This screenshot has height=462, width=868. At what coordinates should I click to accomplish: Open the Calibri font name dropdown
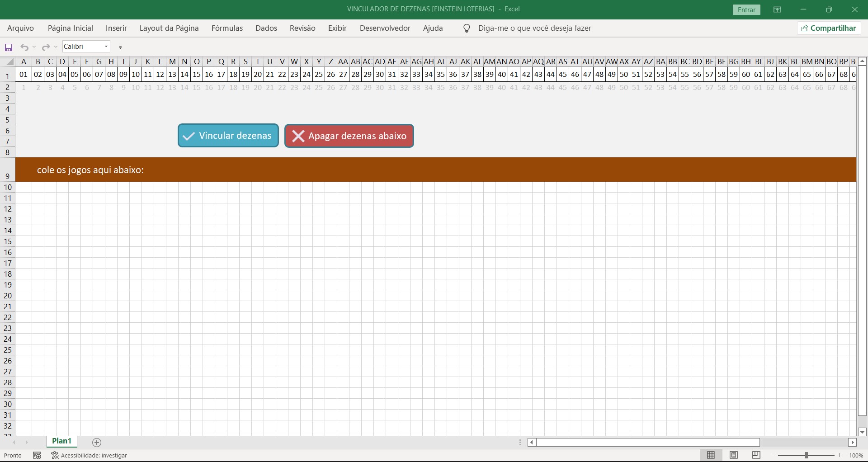pyautogui.click(x=106, y=47)
